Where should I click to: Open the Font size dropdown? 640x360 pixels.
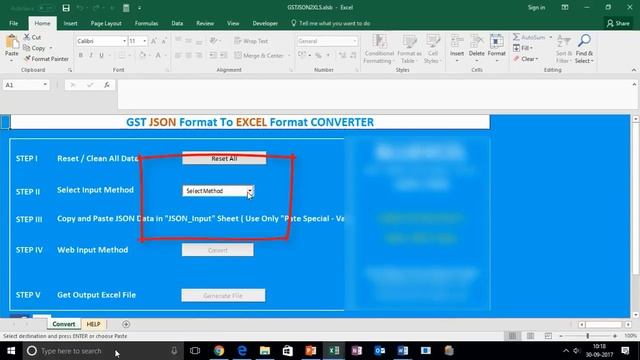tap(144, 41)
